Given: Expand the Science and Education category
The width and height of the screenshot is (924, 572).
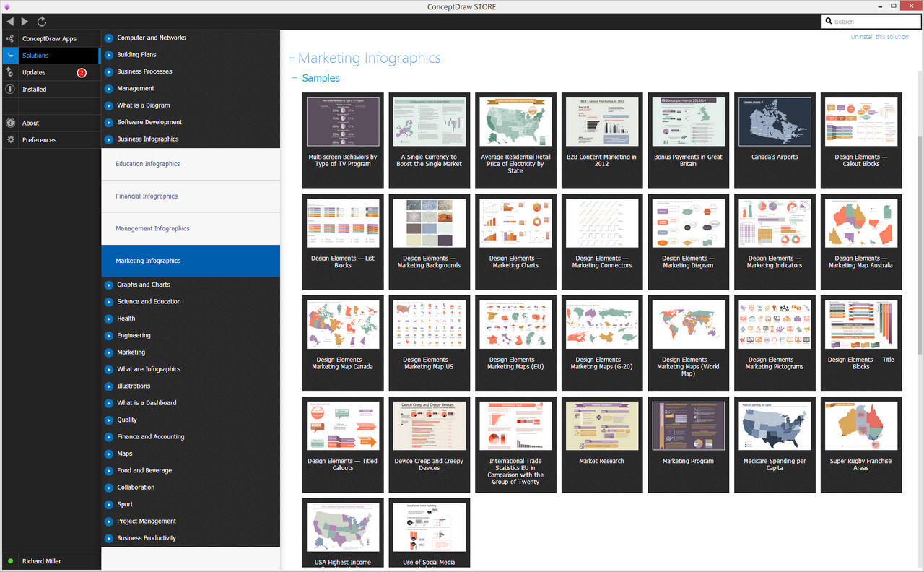Looking at the screenshot, I should click(109, 301).
